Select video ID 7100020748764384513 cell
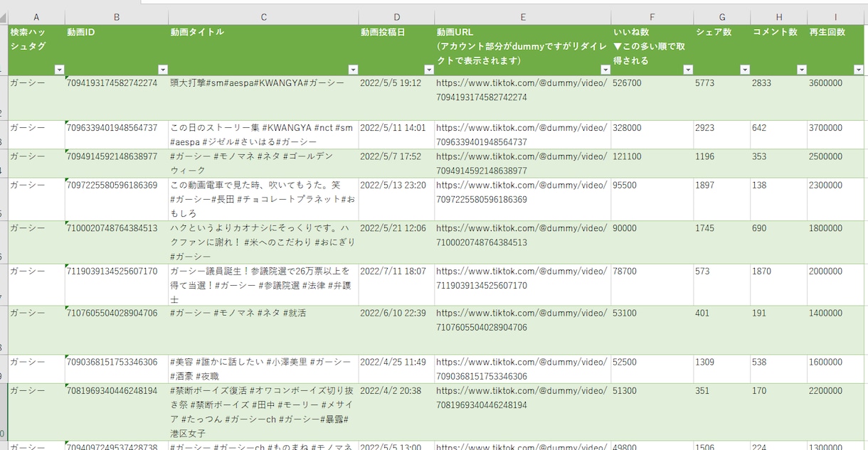Viewport: 868px width, 450px height. tap(117, 242)
